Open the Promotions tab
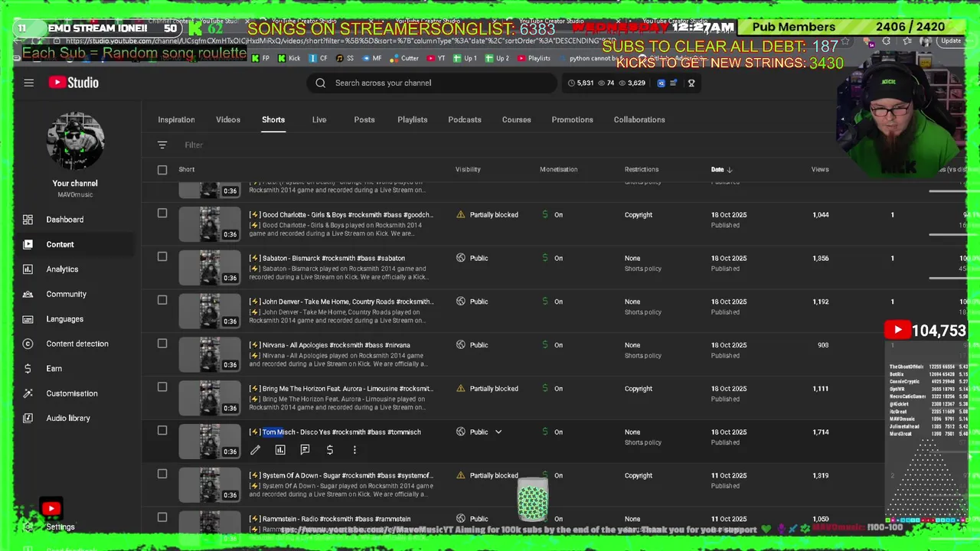The image size is (980, 551). (573, 120)
